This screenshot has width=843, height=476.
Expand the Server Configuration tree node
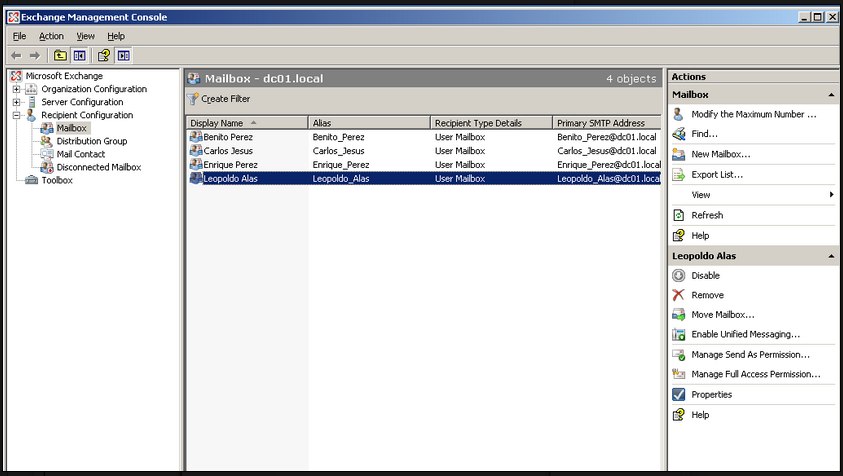tap(16, 102)
